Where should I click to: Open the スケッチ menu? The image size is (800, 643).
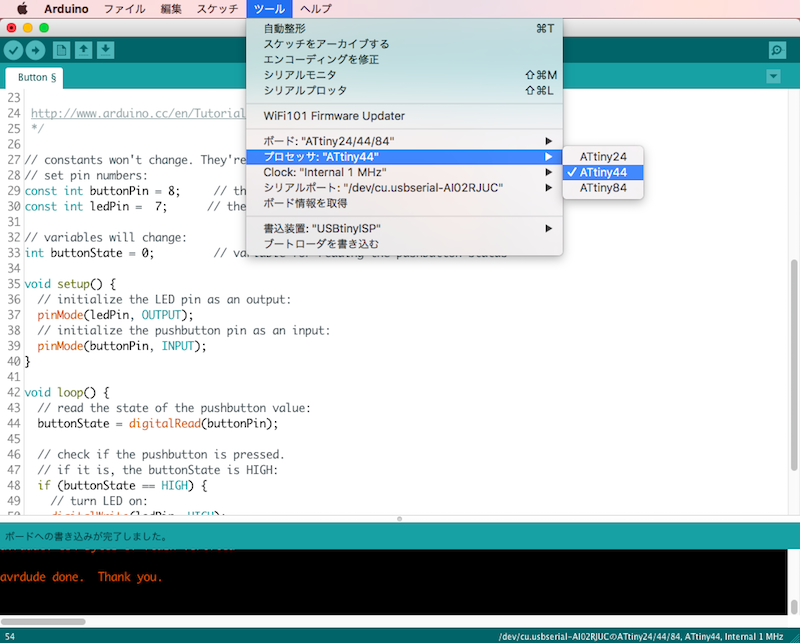tap(217, 9)
